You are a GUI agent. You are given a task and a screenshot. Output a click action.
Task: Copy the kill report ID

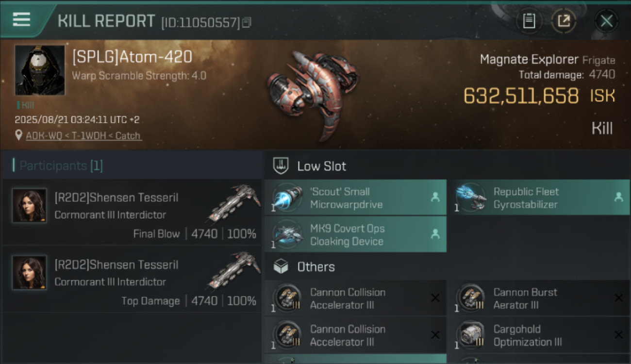(247, 22)
